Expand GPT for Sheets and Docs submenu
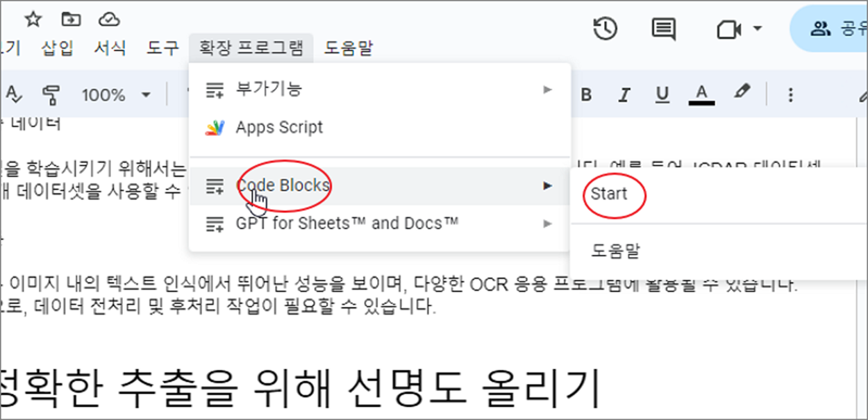This screenshot has width=868, height=420. (x=380, y=224)
